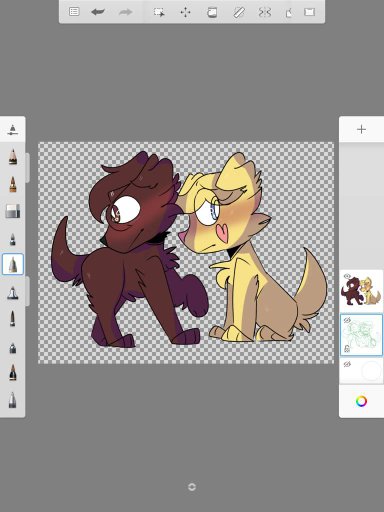This screenshot has width=384, height=512.
Task: Add a new layer with plus button
Action: [361, 129]
